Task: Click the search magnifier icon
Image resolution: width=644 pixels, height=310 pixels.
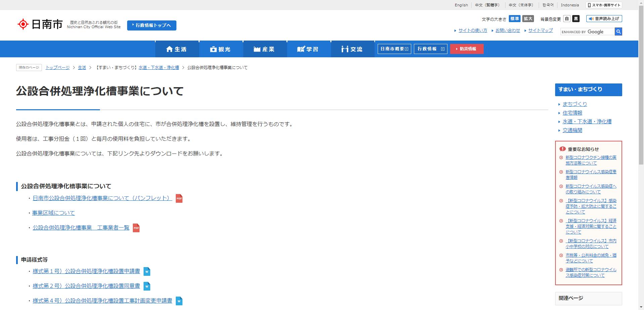Action: [618, 32]
